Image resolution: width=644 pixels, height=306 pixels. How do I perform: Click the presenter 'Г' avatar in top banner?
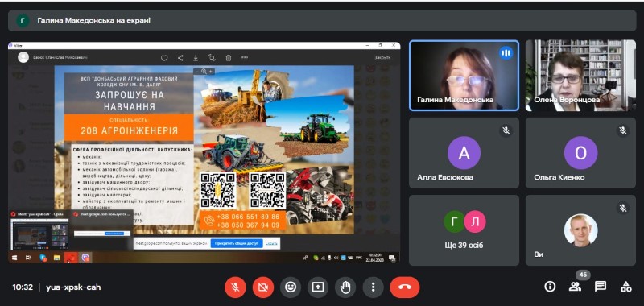point(23,21)
